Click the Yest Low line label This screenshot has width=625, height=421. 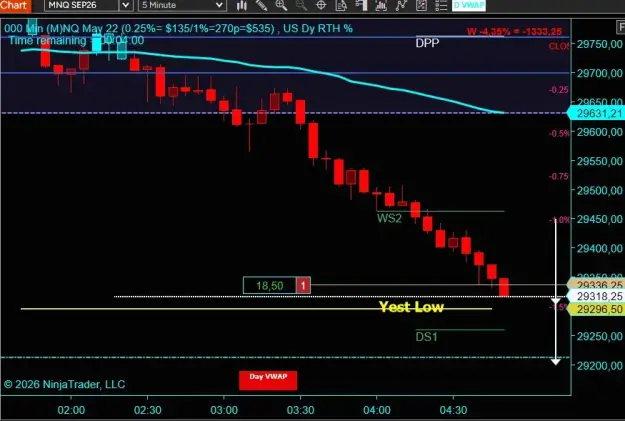[411, 307]
